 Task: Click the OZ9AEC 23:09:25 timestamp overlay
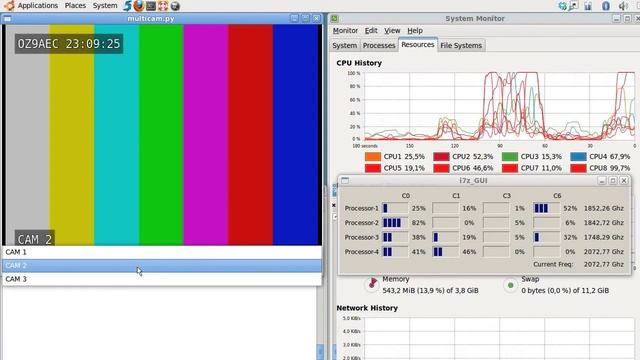69,44
